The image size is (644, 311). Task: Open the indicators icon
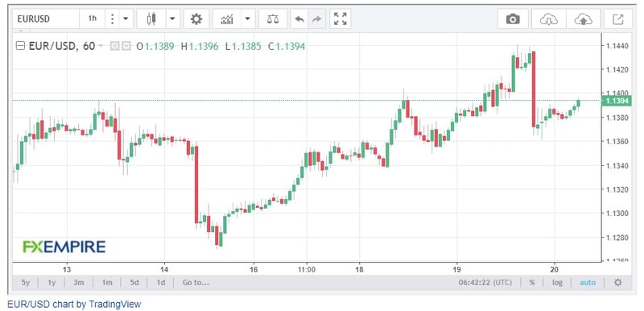[x=227, y=19]
